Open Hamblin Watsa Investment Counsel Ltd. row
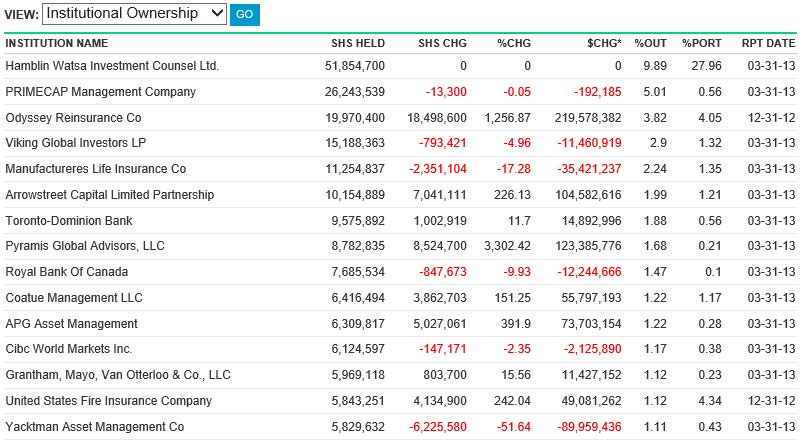This screenshot has height=447, width=807. point(112,66)
